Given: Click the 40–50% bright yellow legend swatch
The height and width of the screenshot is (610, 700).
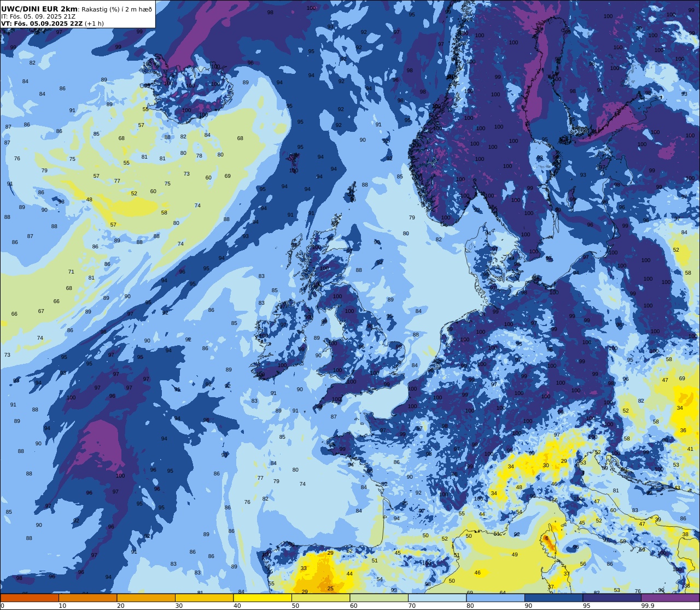Looking at the screenshot, I should (262, 598).
